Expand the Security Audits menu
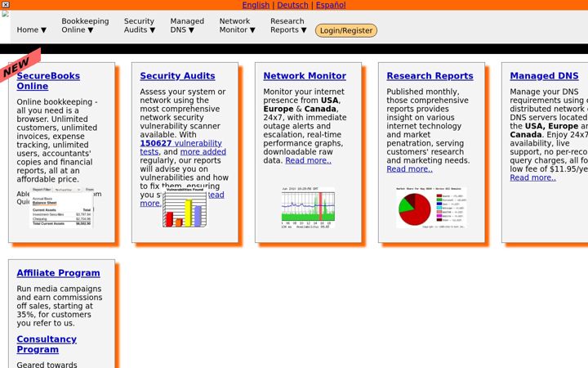This screenshot has width=588, height=368. (140, 25)
